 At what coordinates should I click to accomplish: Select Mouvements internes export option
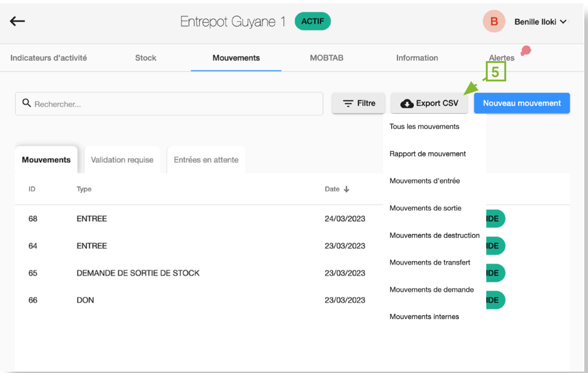coord(424,317)
